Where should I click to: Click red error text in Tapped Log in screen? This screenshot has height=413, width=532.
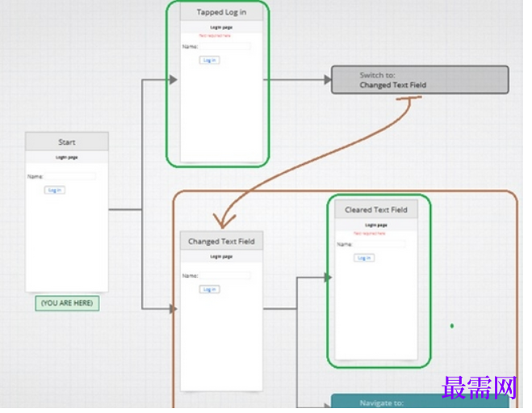tap(215, 36)
